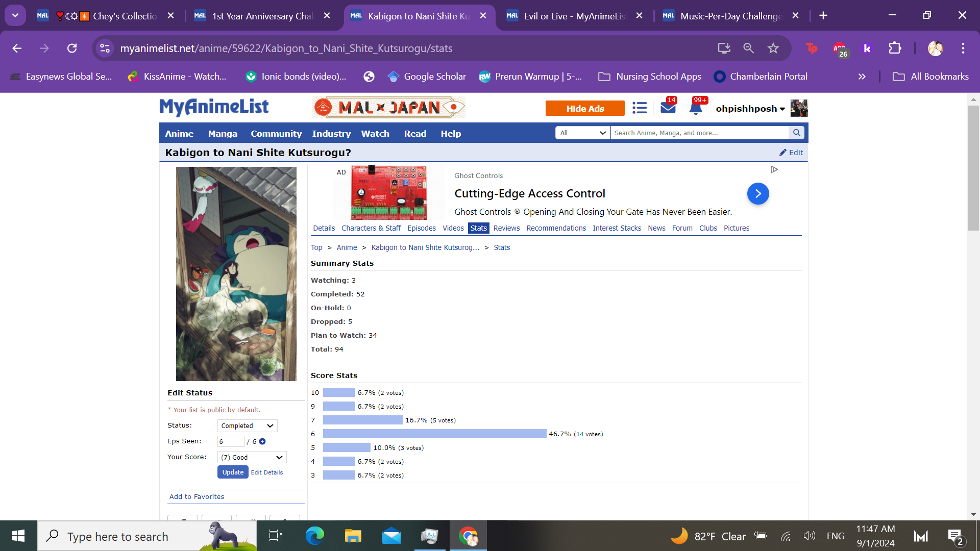The width and height of the screenshot is (980, 551).
Task: Open the MAL x Japan banner
Action: coord(389,108)
